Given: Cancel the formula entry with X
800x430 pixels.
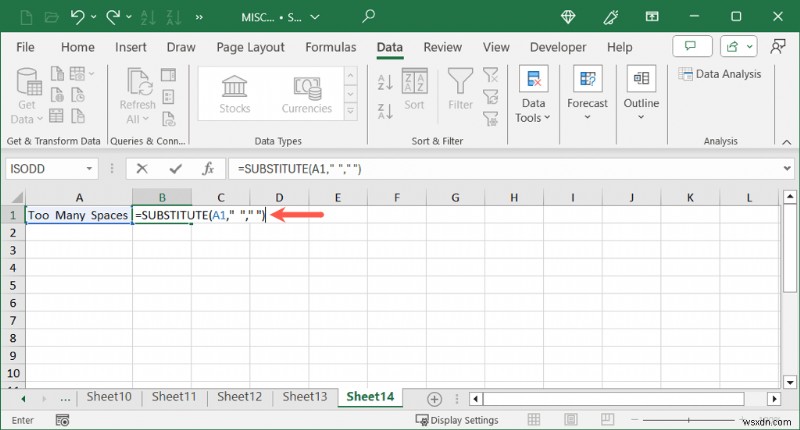Looking at the screenshot, I should [x=142, y=169].
